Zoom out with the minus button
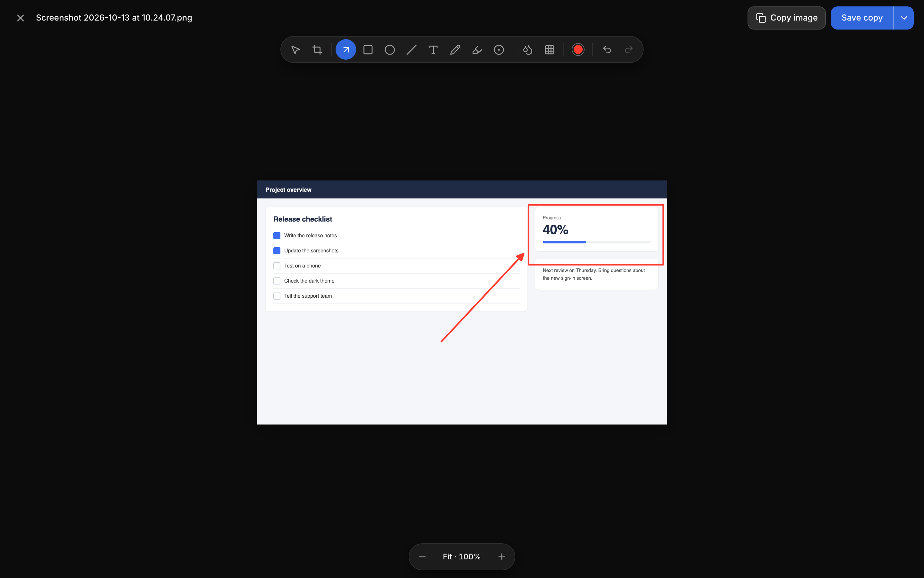Screen dimensions: 924x578 click(422, 557)
